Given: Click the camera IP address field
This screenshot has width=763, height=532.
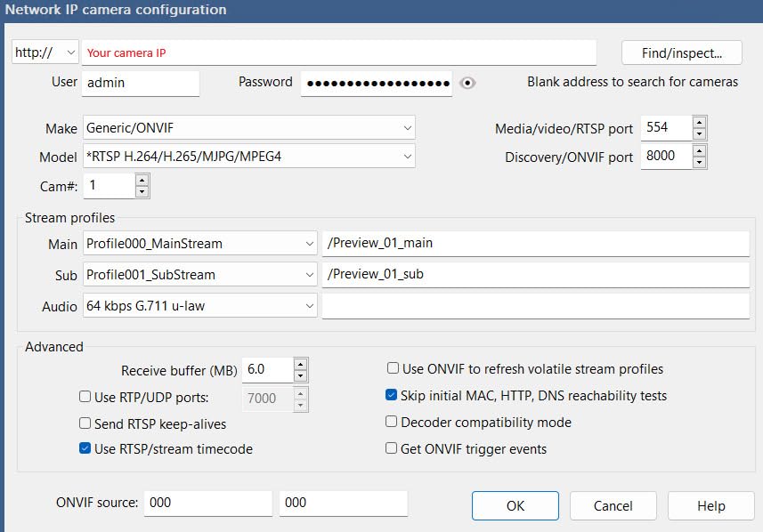Looking at the screenshot, I should coord(338,52).
